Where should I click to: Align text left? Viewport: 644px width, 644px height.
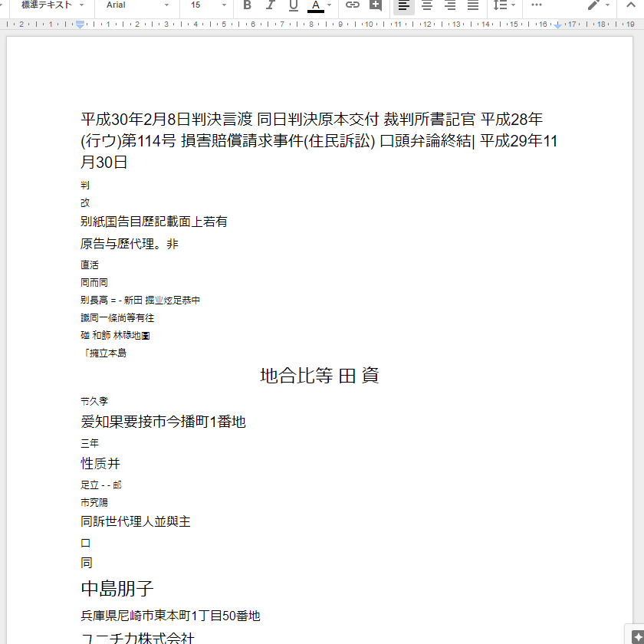pos(404,5)
